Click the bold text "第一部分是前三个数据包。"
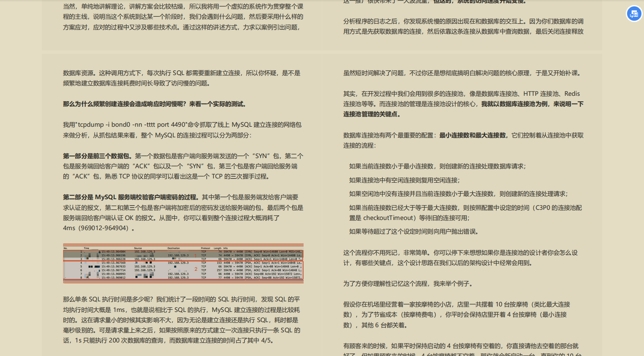The height and width of the screenshot is (356, 644). coord(99,156)
